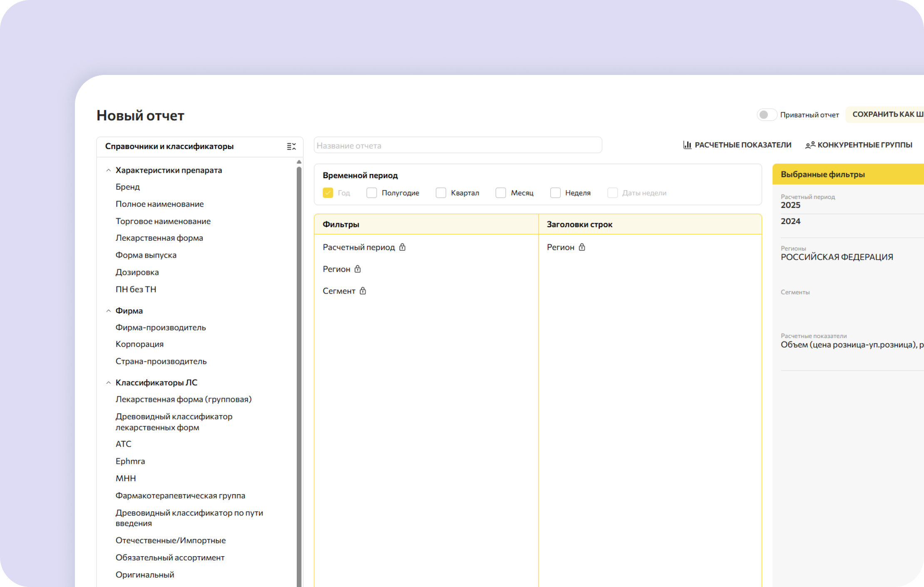Collapse Классификаторы ЛС chevron
The height and width of the screenshot is (587, 924).
109,383
